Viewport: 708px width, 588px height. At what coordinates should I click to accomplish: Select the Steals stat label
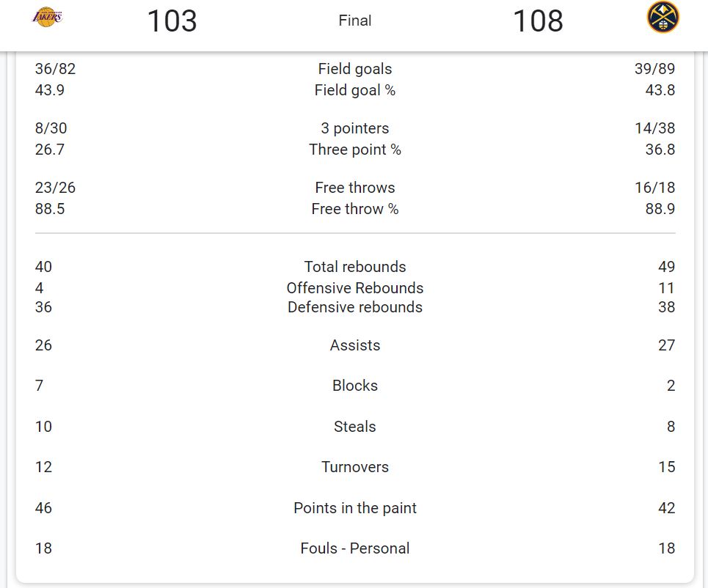click(355, 427)
